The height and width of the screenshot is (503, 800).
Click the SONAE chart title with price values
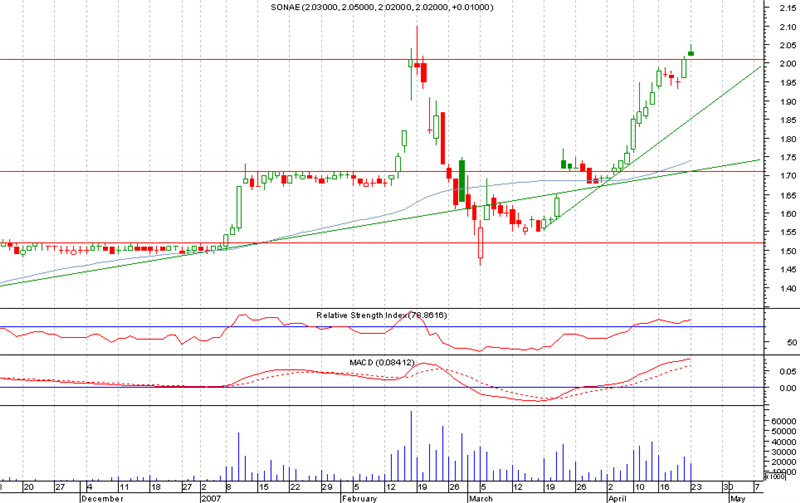382,7
